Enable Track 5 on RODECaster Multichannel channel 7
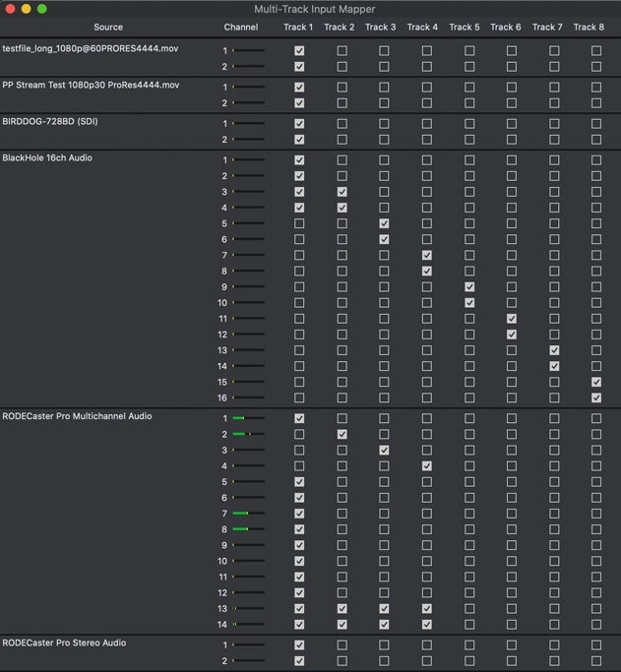This screenshot has width=621, height=672. pyautogui.click(x=469, y=514)
